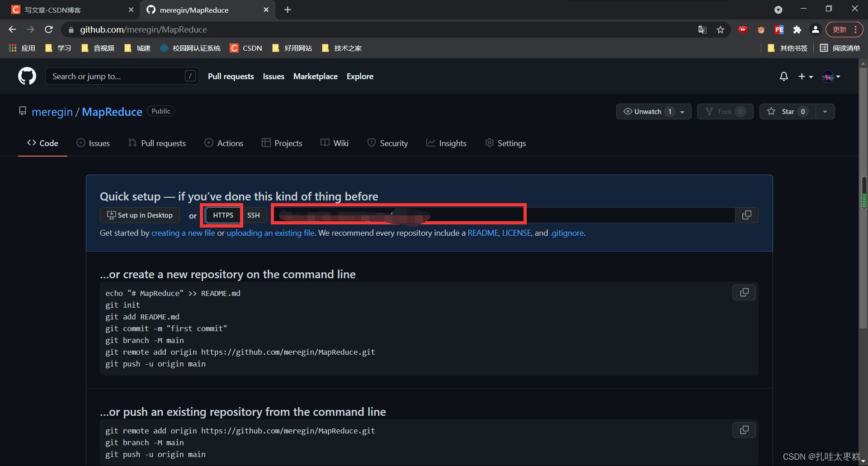Expand the plus create-new menu
This screenshot has width=868, height=466.
[x=805, y=76]
